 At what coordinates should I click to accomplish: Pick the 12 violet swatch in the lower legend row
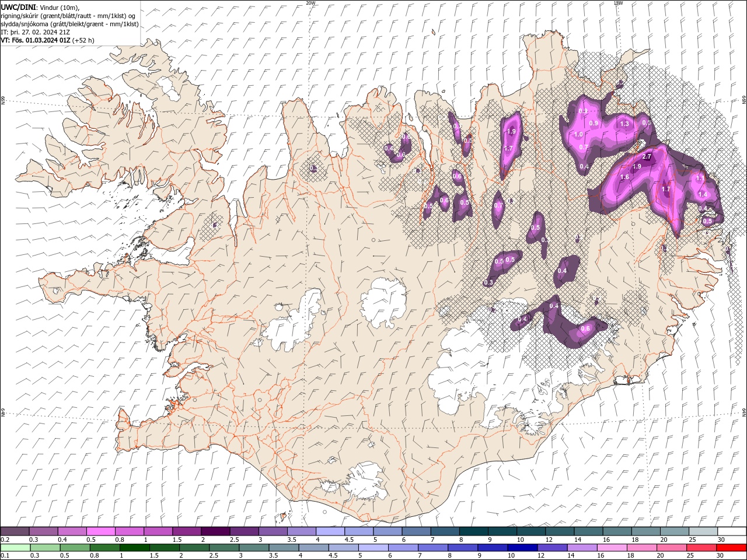pyautogui.click(x=553, y=548)
